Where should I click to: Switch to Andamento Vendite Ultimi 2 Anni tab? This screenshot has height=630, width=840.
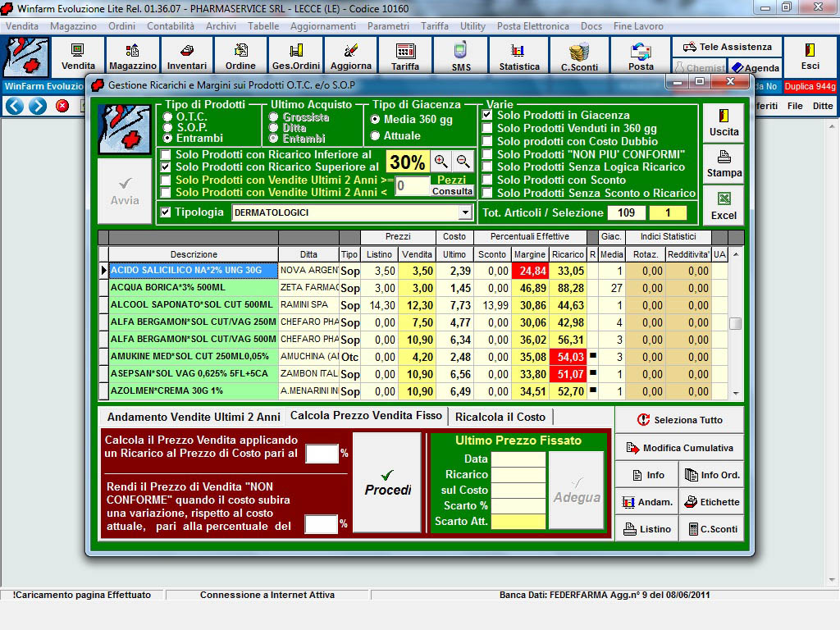point(194,417)
